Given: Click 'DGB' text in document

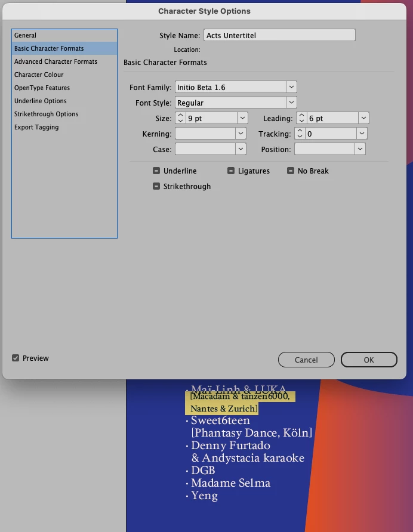Looking at the screenshot, I should (x=203, y=470).
